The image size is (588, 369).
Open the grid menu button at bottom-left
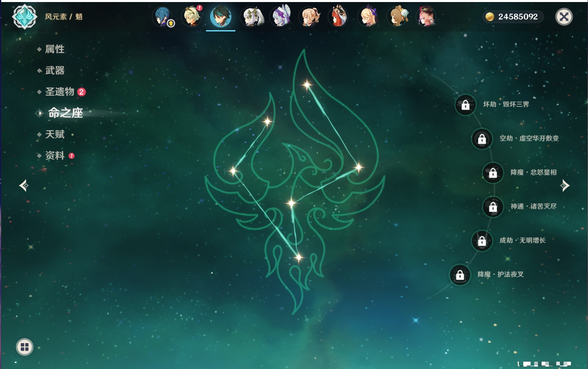coord(24,347)
